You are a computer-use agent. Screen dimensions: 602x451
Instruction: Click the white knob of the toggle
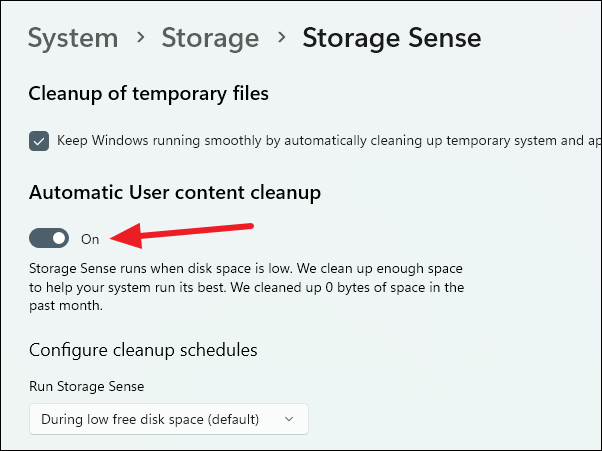pos(59,238)
